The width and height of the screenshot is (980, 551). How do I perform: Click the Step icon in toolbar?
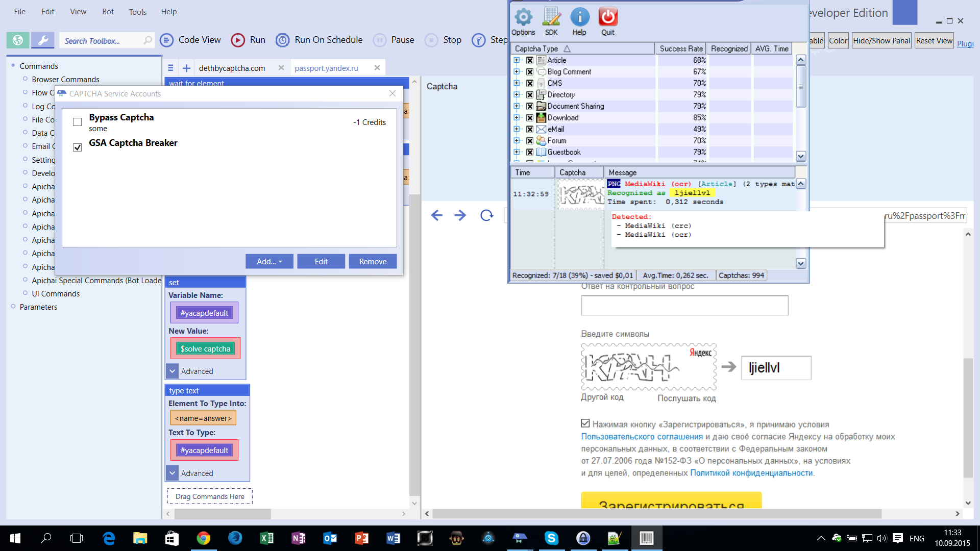click(x=478, y=40)
